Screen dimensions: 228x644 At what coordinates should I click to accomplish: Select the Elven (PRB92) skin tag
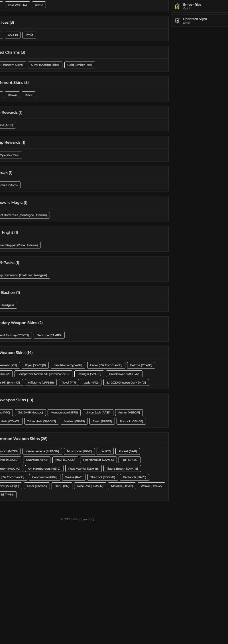click(102, 421)
